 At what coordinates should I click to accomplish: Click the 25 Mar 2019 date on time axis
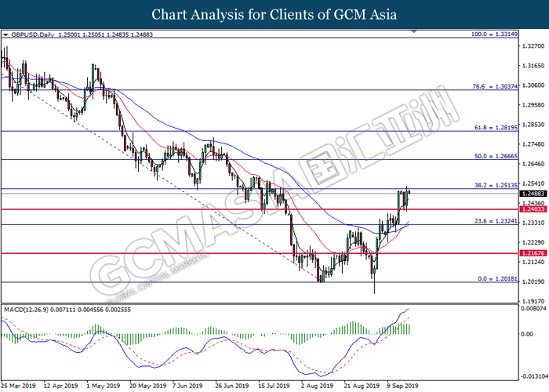[20, 387]
